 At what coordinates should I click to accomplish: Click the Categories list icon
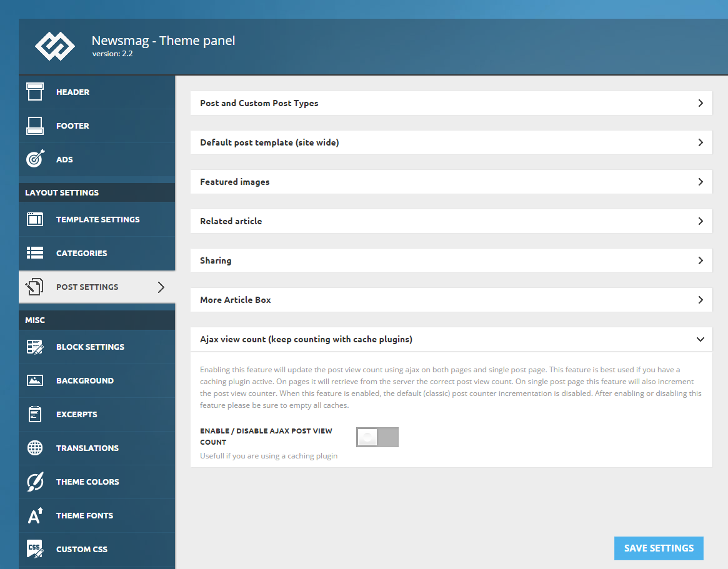[x=35, y=253]
